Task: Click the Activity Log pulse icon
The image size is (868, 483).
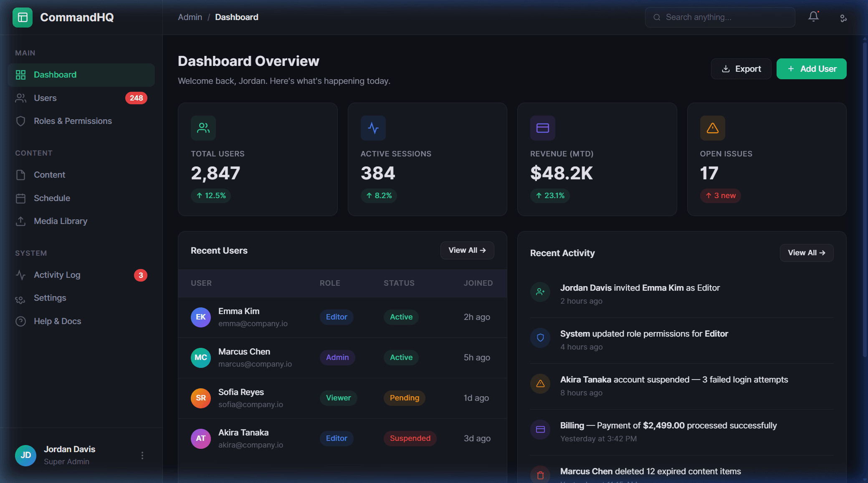Action: [21, 275]
